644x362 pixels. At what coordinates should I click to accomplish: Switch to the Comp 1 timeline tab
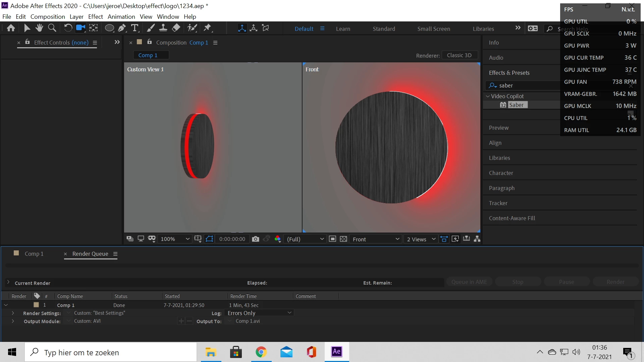click(x=34, y=254)
